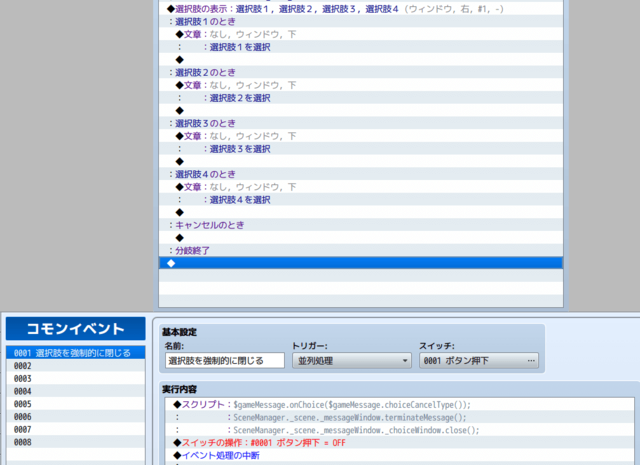Viewport: 640px width, 465px height.
Task: Edit the 名前 field 選択肢を強制的に閉じる
Action: coord(225,361)
